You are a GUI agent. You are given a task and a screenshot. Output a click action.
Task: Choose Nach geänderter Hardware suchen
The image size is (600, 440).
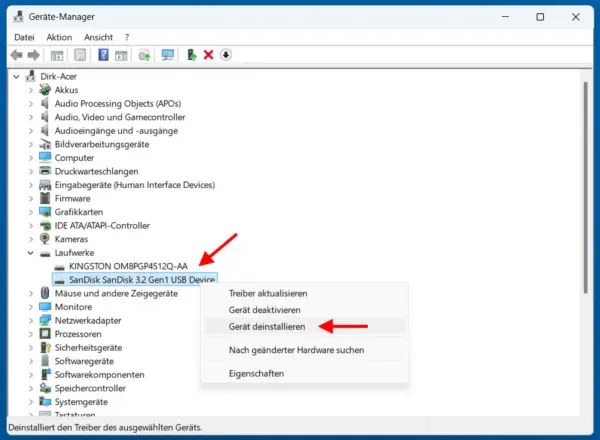click(x=305, y=350)
